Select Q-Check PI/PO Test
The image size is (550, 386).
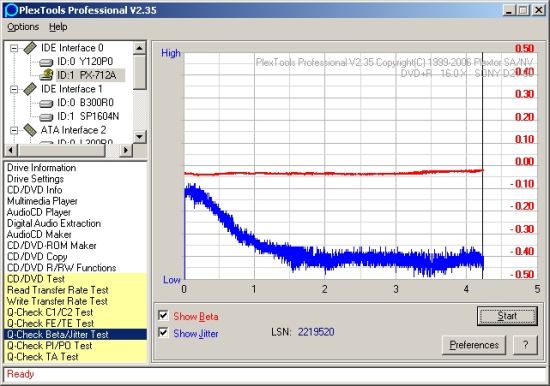(75, 346)
